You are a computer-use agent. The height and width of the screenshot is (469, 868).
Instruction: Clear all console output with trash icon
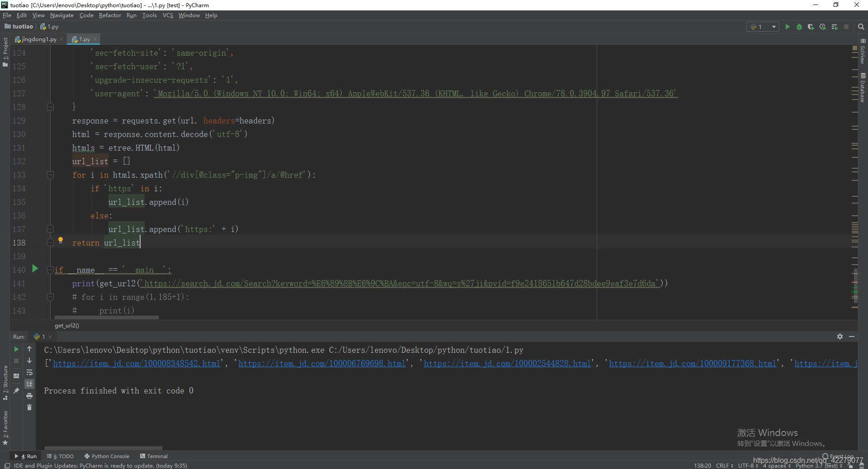click(x=29, y=407)
